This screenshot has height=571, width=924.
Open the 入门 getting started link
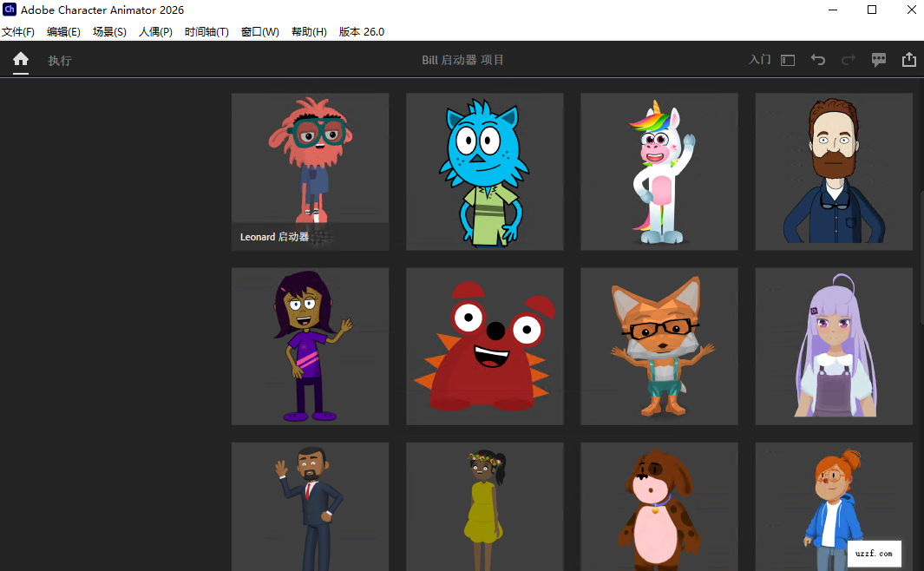click(x=759, y=60)
